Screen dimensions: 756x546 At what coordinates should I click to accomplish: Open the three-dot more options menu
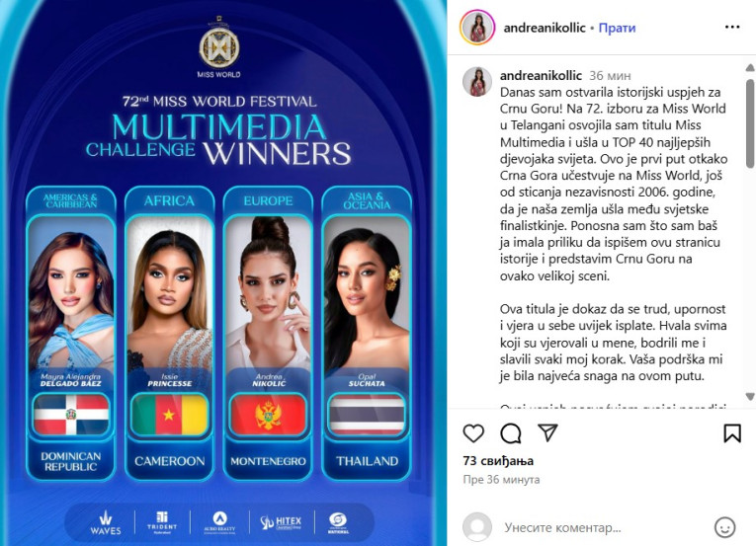(732, 27)
